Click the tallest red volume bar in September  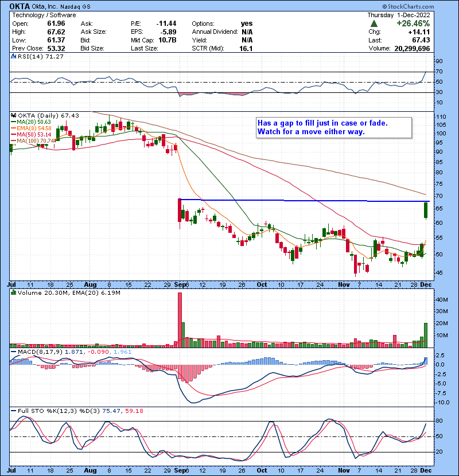pos(180,320)
